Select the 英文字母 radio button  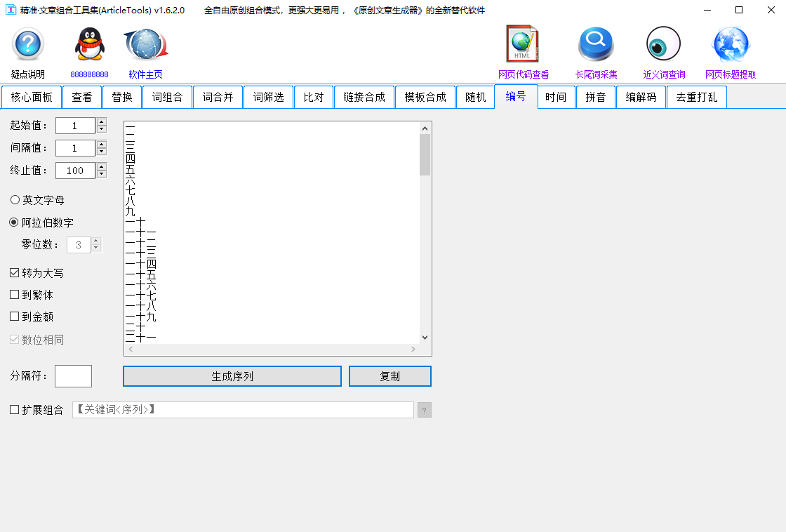(14, 199)
